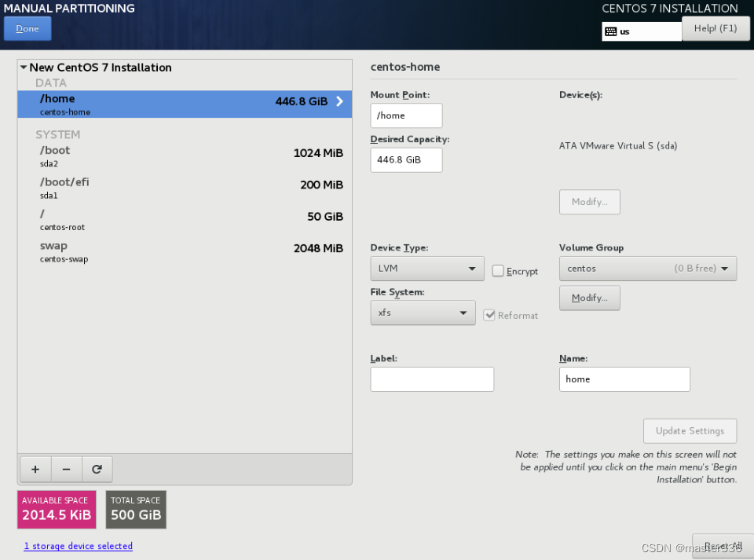Screen dimensions: 754x560
Task: Toggle the Reformat checkbox
Action: [489, 315]
